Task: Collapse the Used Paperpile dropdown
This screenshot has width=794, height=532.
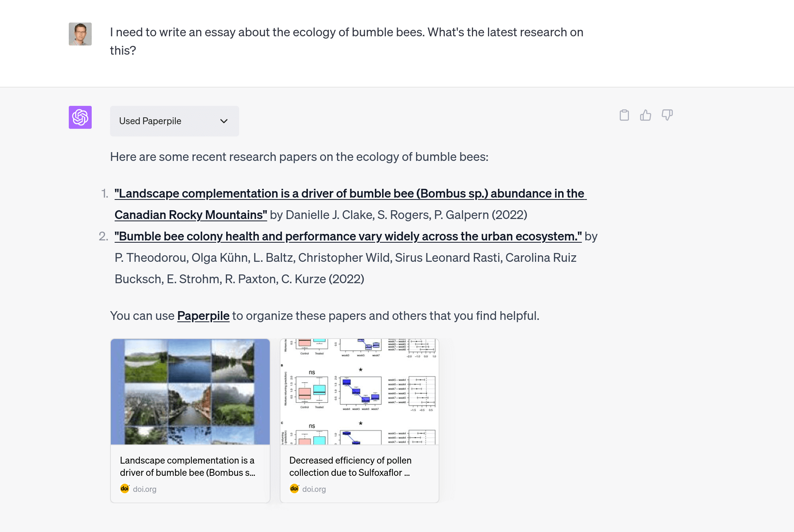Action: point(224,121)
